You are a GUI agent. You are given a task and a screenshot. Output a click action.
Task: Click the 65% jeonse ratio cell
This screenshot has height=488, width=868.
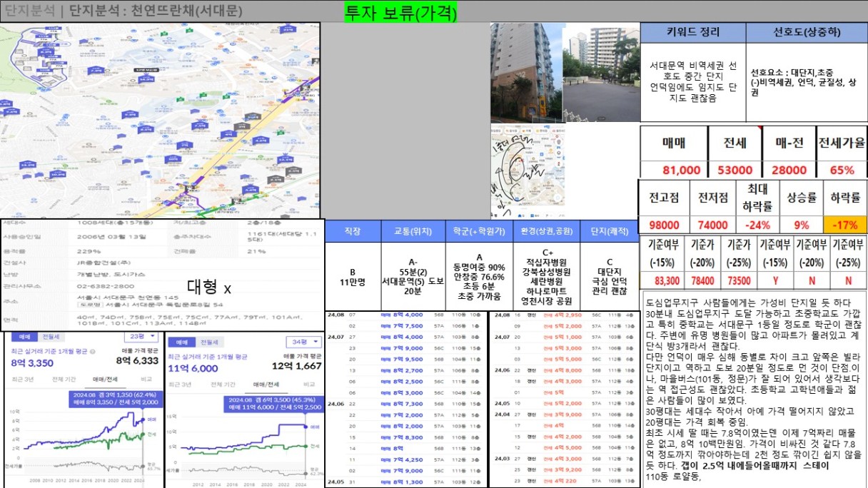tap(842, 171)
